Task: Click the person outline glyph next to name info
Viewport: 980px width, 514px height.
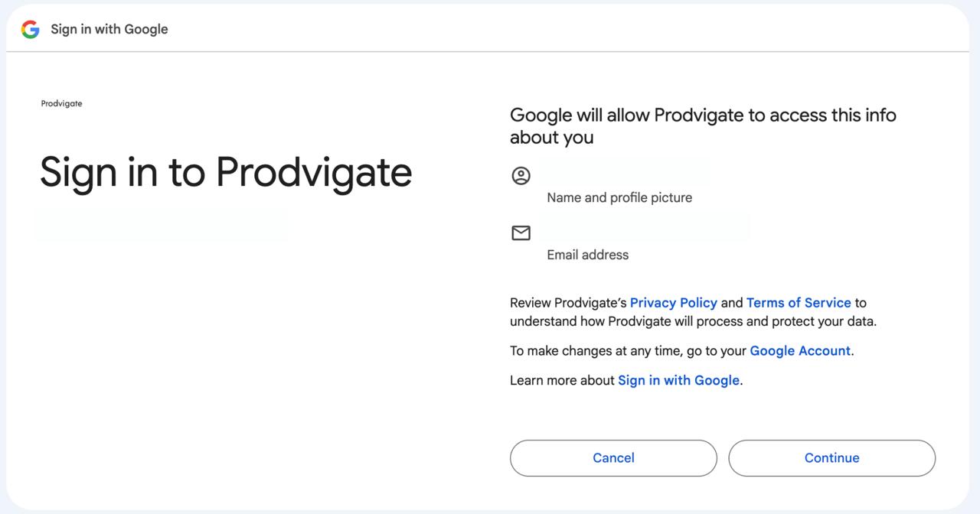Action: click(521, 175)
